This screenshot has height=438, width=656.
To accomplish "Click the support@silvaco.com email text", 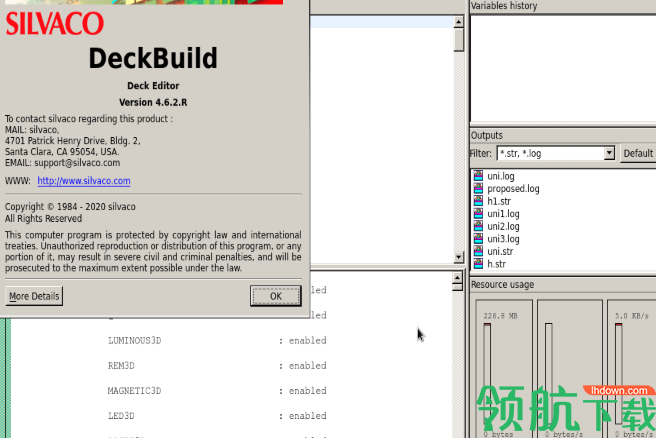I will click(77, 163).
